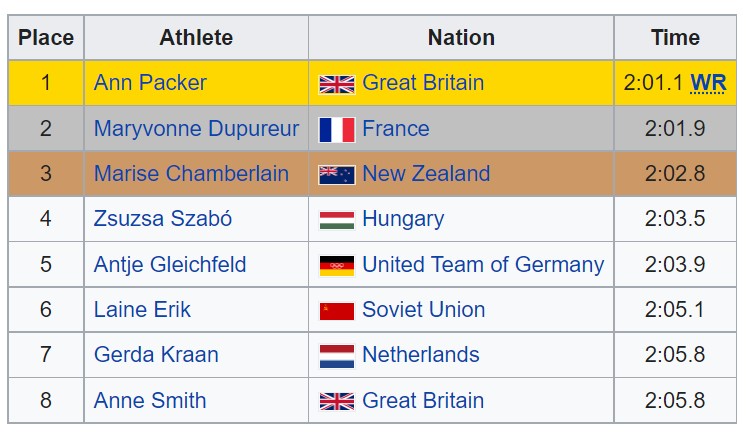Viewport: 750px width, 436px height.
Task: Click the Great Britain flag beside Ann Packer
Action: click(337, 85)
